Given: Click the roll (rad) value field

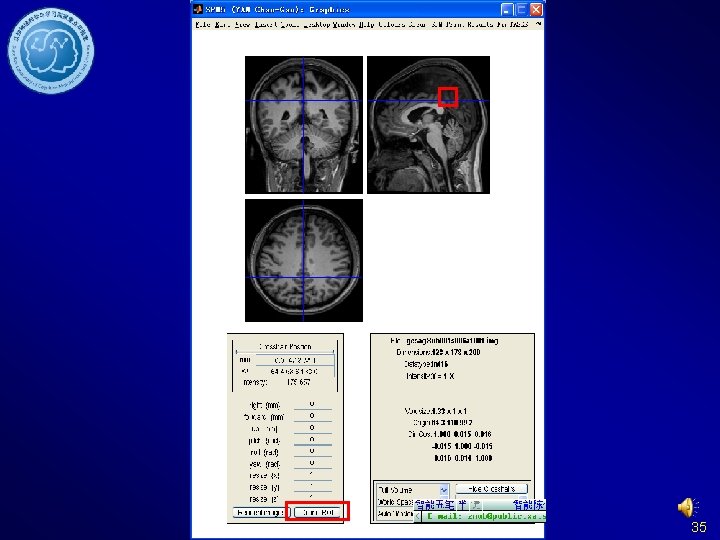Looking at the screenshot, I should [x=312, y=452].
